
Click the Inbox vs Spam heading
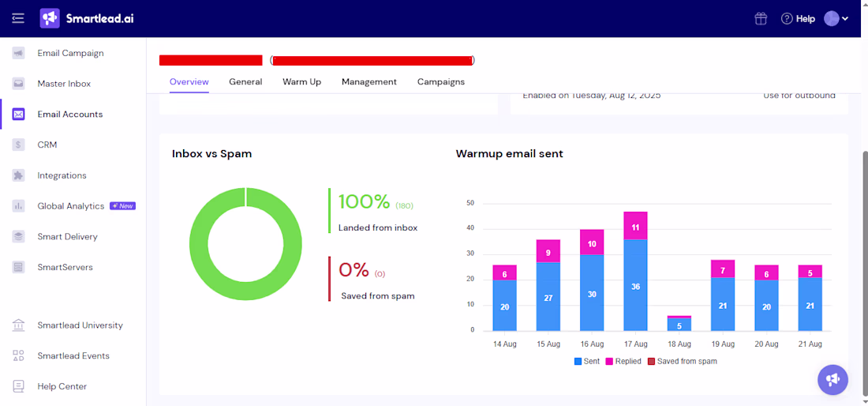point(212,154)
